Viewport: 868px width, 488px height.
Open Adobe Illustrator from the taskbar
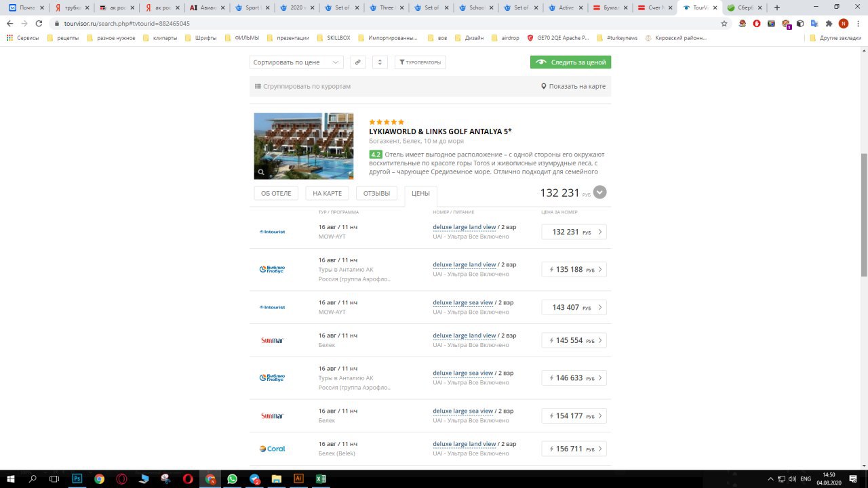coord(298,479)
